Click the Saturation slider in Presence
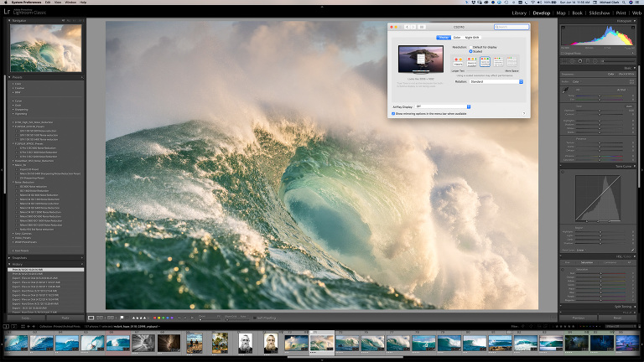Image resolution: width=644 pixels, height=362 pixels. 600,160
